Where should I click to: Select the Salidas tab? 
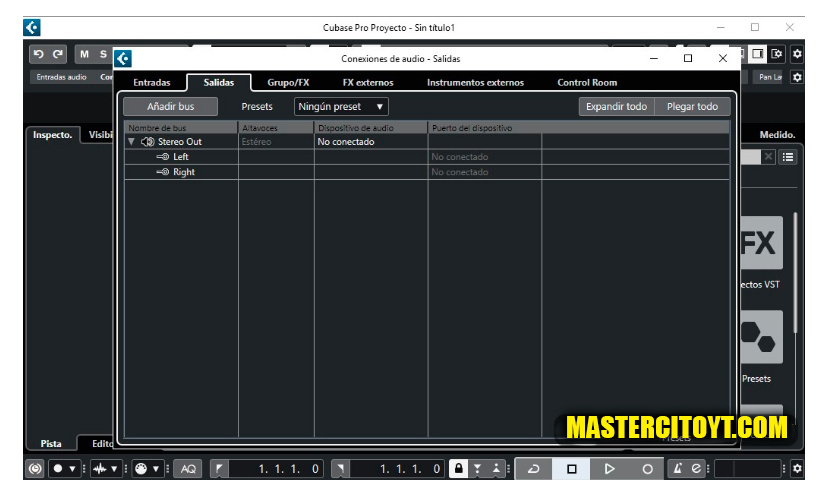point(219,82)
